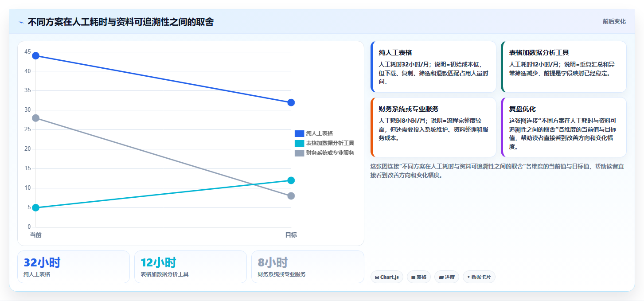Click the cyan 表格加数据分析工具 point at 当前
This screenshot has width=644, height=301.
click(x=36, y=207)
